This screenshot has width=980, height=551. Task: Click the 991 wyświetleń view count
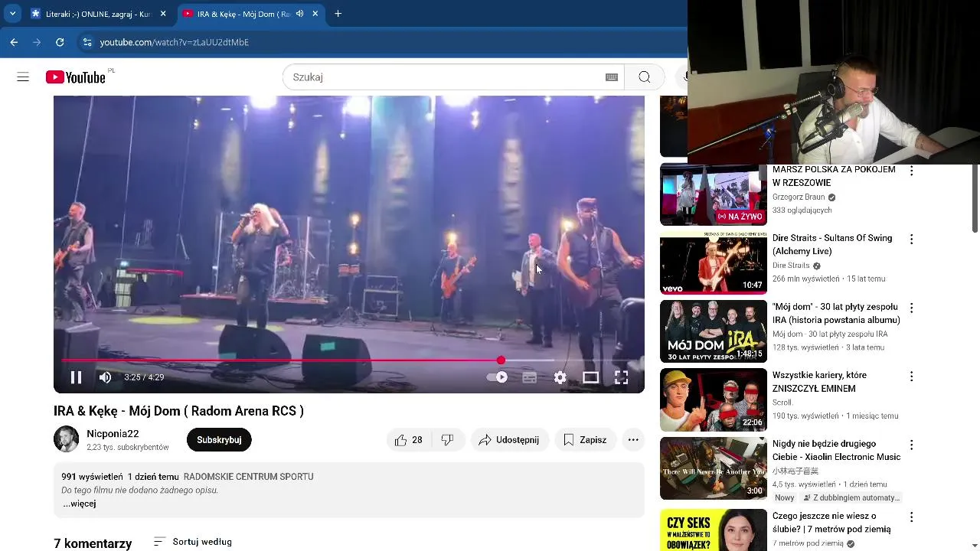[x=92, y=477]
